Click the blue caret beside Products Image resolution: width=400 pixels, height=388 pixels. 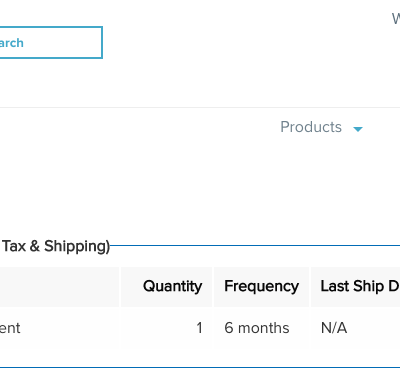(x=358, y=129)
